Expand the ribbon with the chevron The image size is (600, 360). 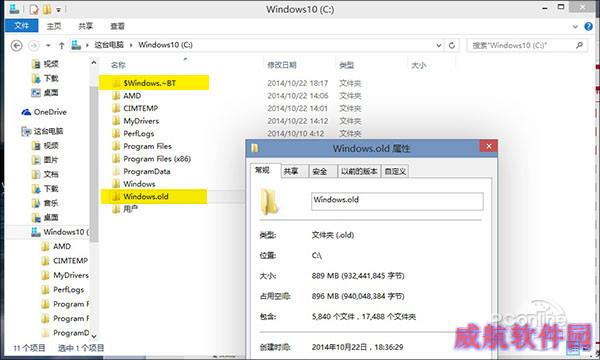click(x=575, y=26)
